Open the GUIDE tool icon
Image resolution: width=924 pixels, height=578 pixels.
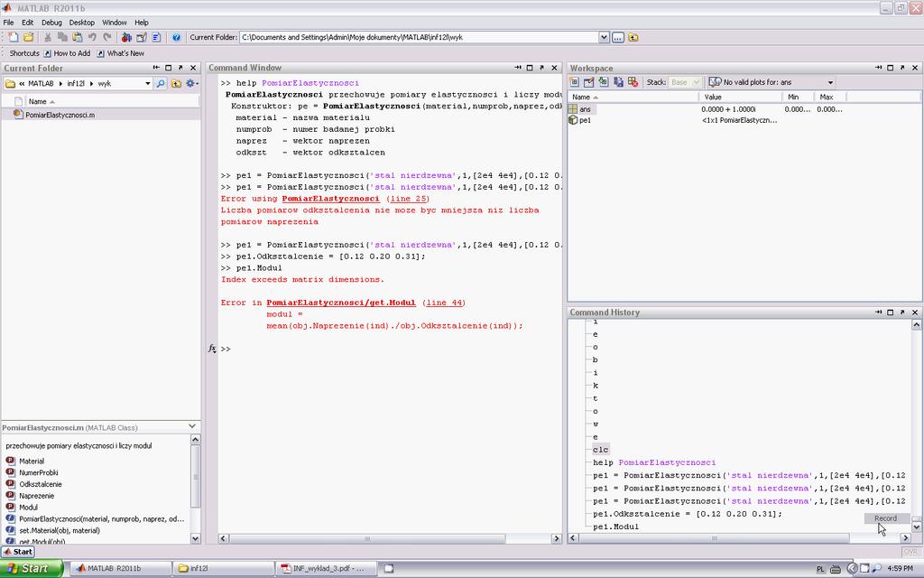[142, 37]
